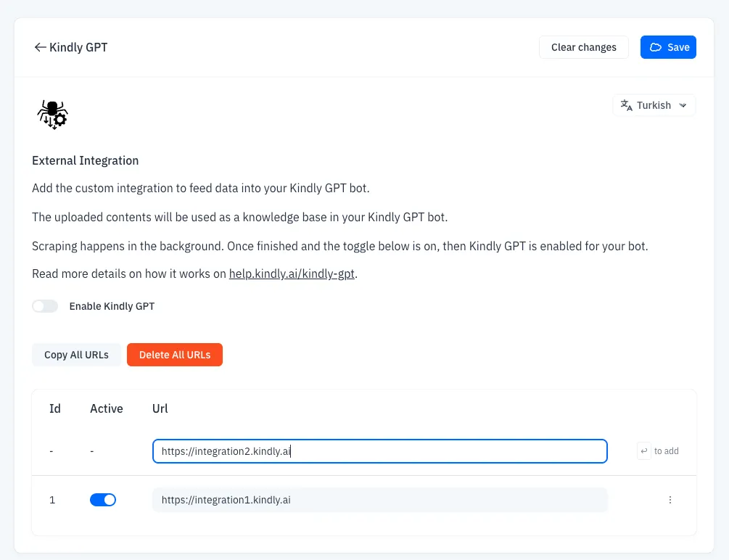Click the External Integration heading
This screenshot has height=560, width=729.
click(86, 160)
